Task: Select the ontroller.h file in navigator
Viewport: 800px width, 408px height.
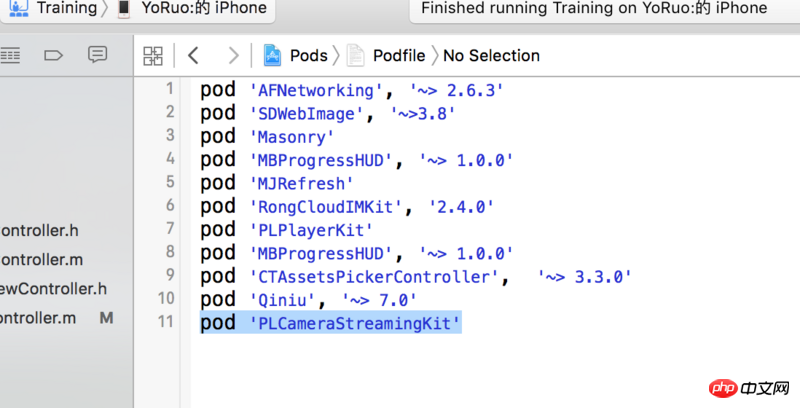Action: 39,231
